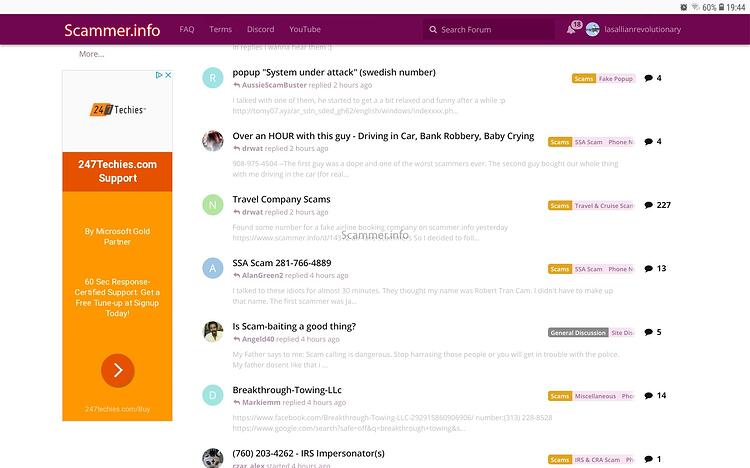Click username lasallianrevolutionary
The image size is (750, 468).
pos(642,29)
